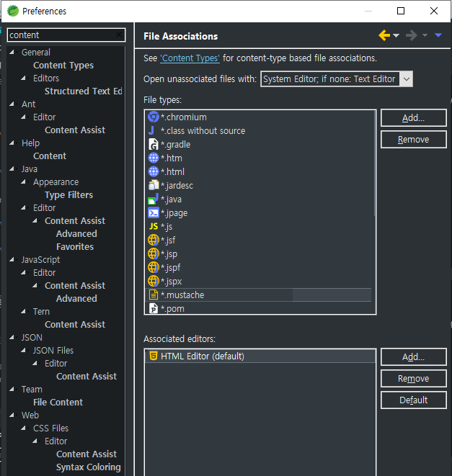Click the *.jardesc jar icon
The height and width of the screenshot is (476, 452).
coord(154,185)
